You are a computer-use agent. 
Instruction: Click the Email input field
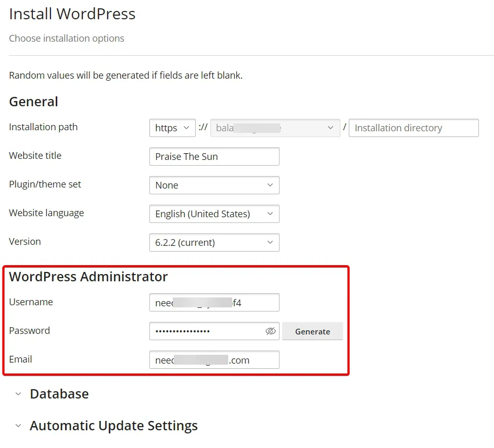(214, 360)
